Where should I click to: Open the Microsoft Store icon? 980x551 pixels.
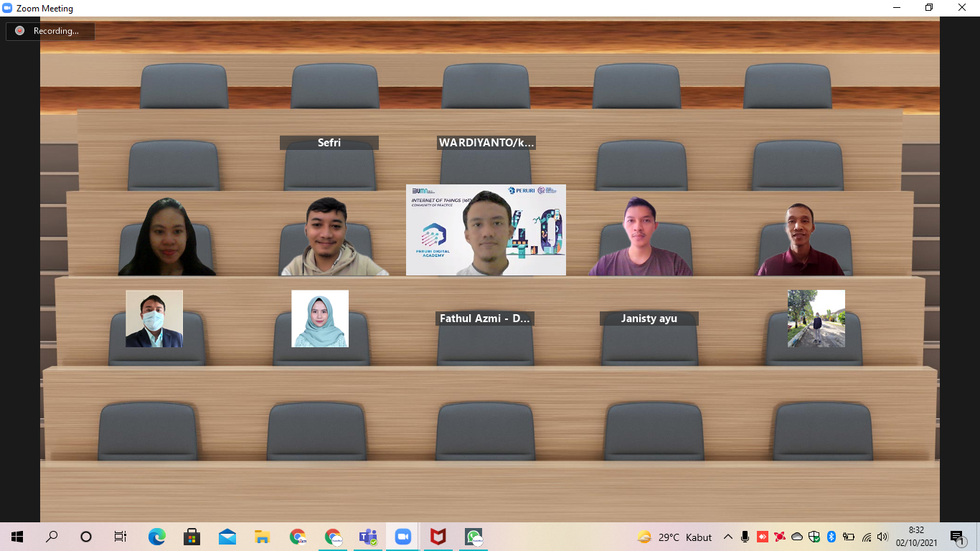pyautogui.click(x=192, y=537)
